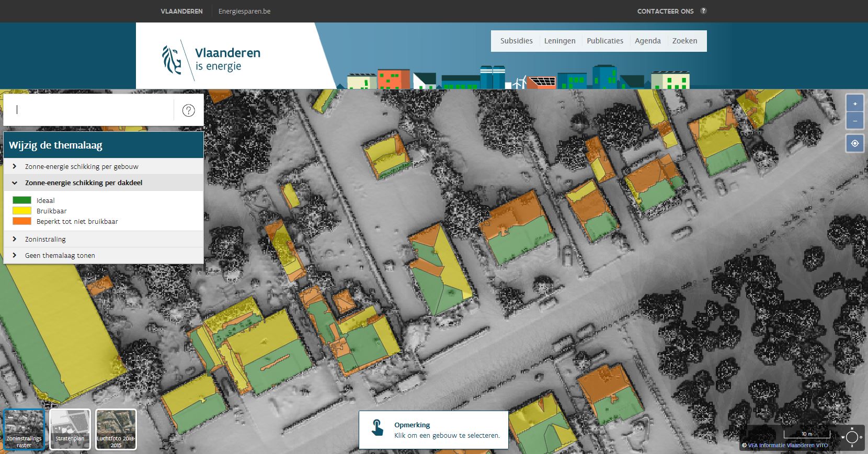Switch to Stratenplan base map thumbnail
The height and width of the screenshot is (454, 868).
70,429
